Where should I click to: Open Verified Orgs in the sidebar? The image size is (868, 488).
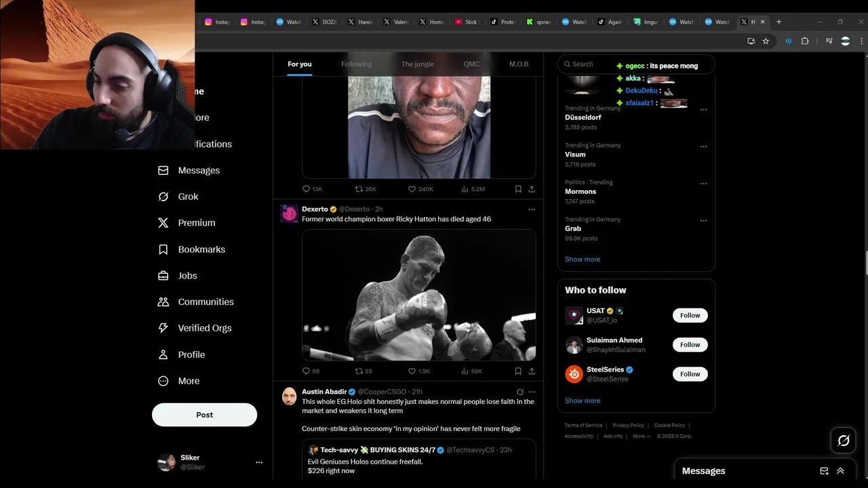pyautogui.click(x=194, y=328)
